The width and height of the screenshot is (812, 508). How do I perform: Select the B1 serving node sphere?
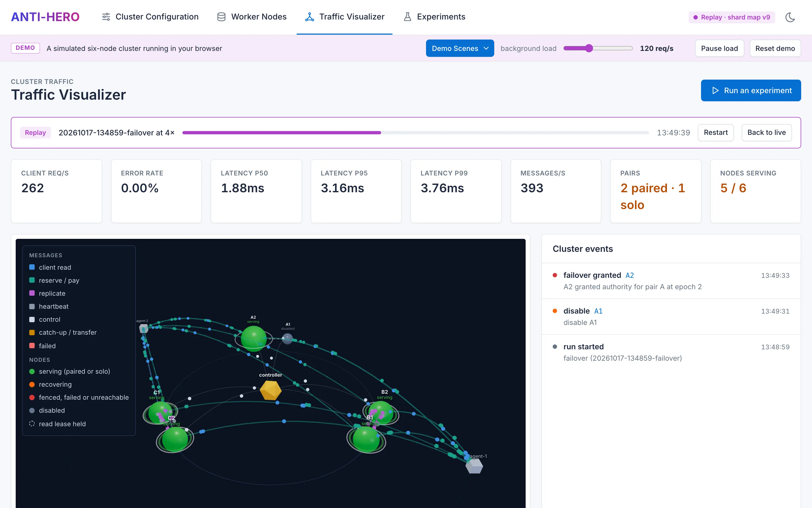pos(366,439)
